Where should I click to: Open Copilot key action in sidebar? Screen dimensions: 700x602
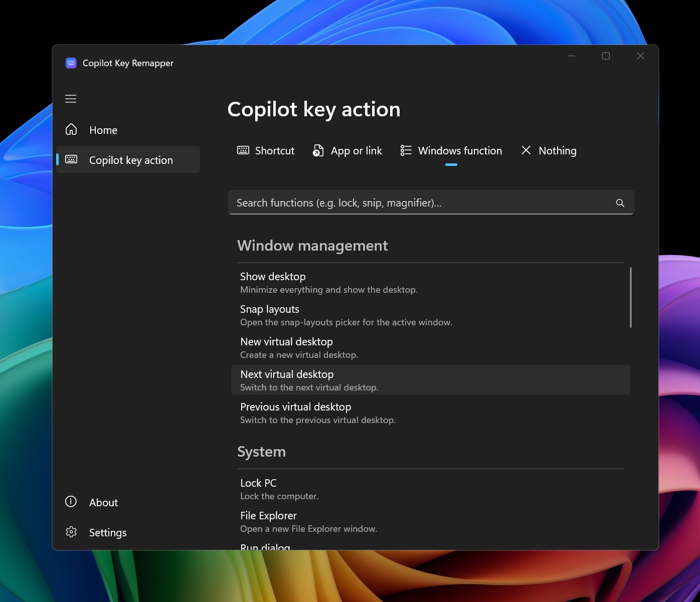click(128, 159)
